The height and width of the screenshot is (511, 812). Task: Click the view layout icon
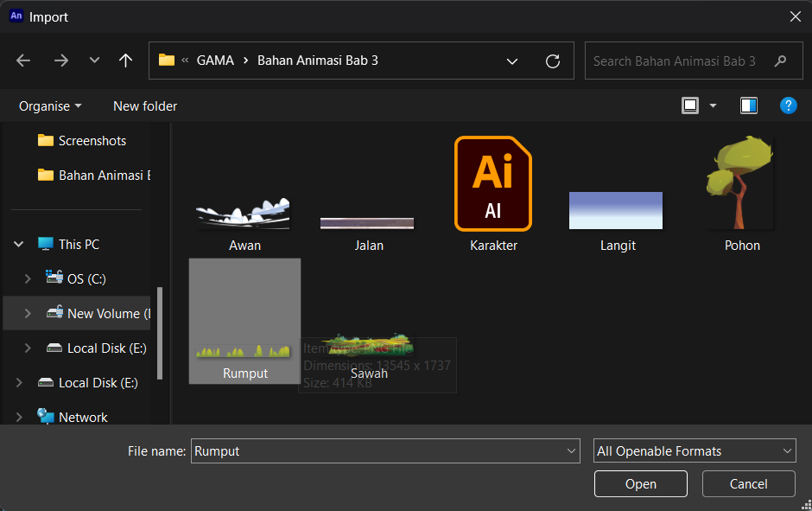point(690,105)
